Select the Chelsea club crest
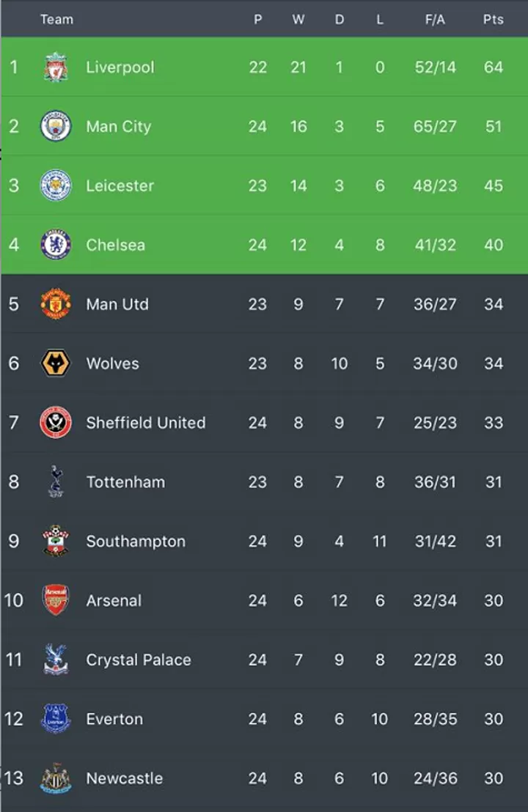This screenshot has height=812, width=528. (56, 245)
